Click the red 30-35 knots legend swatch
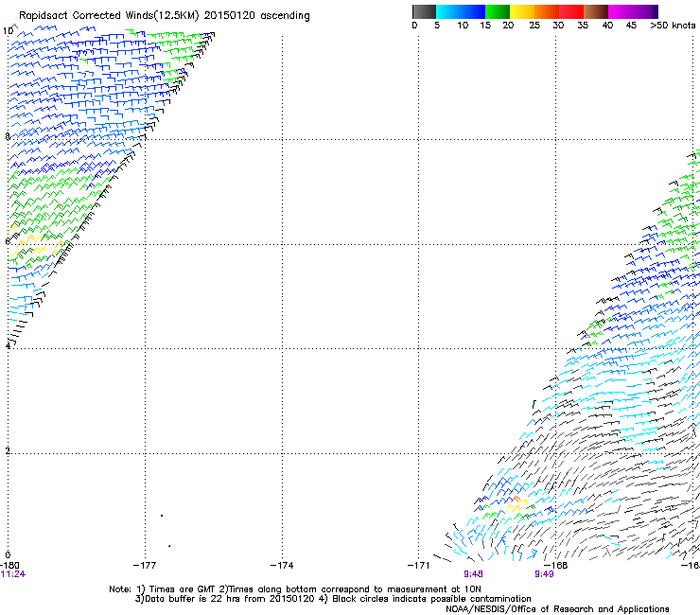Viewport: 700px width, 615px height. [571, 11]
